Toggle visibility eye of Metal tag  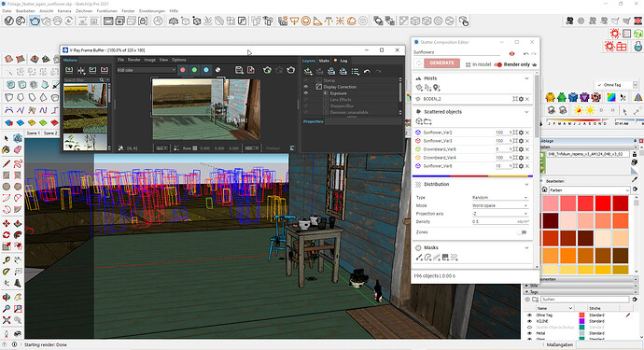[529, 333]
